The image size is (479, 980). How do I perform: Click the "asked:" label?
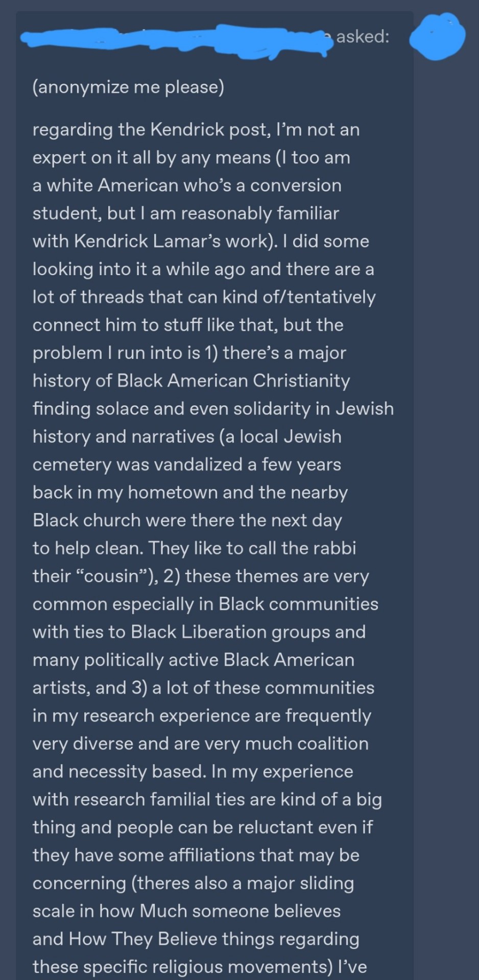(363, 36)
